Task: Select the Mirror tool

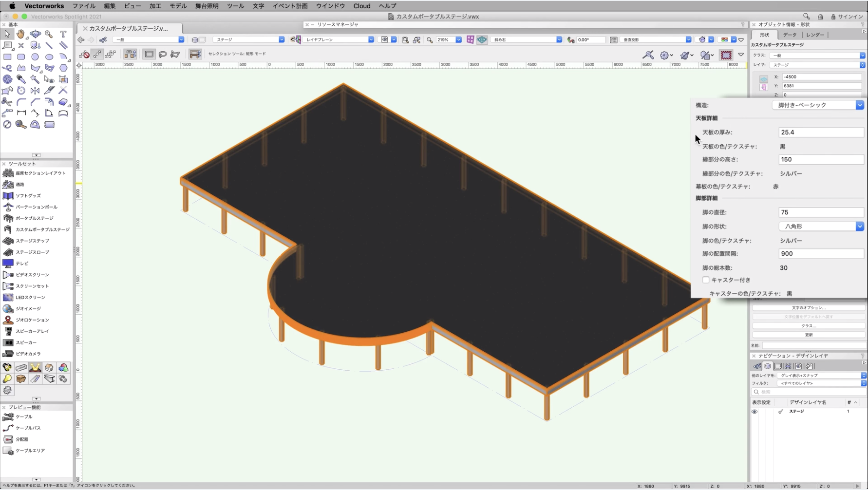Action: pyautogui.click(x=35, y=90)
